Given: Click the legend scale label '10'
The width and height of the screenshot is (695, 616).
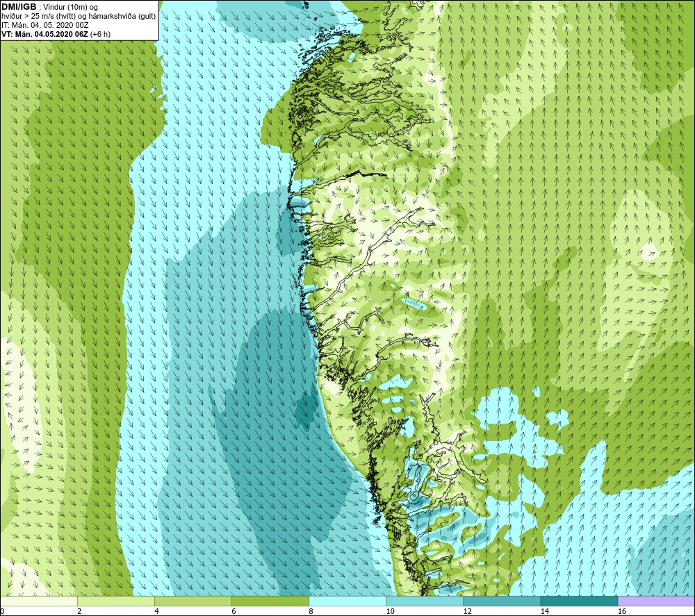Looking at the screenshot, I should (390, 611).
